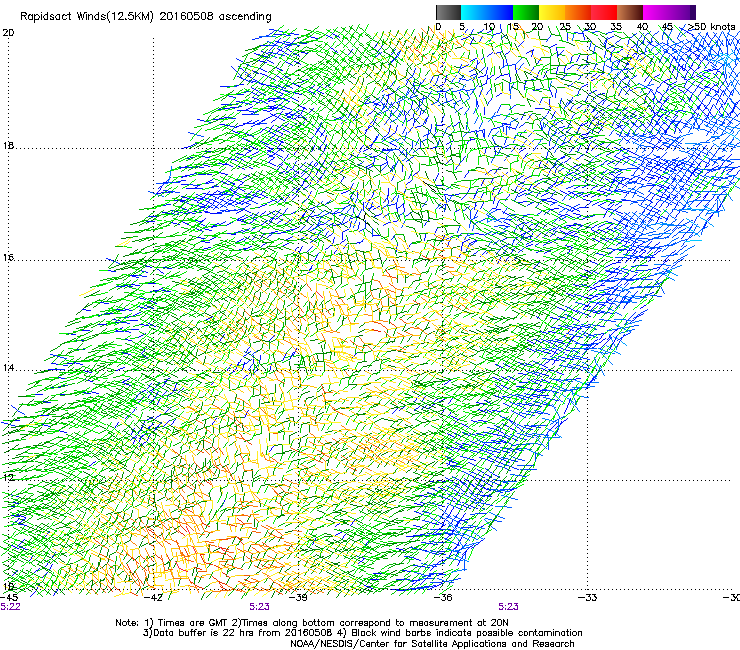Click the longitude '-39' axis label
The width and height of the screenshot is (740, 650).
coord(298,598)
